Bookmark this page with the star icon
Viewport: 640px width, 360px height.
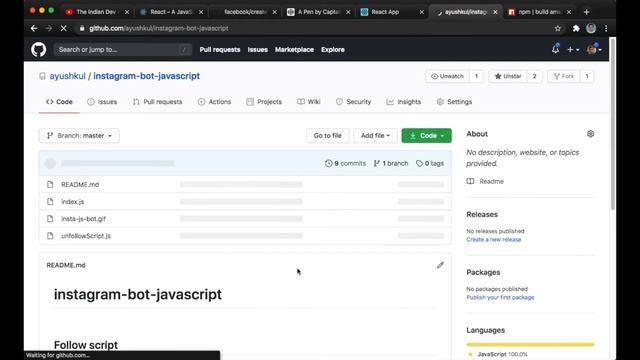click(558, 28)
